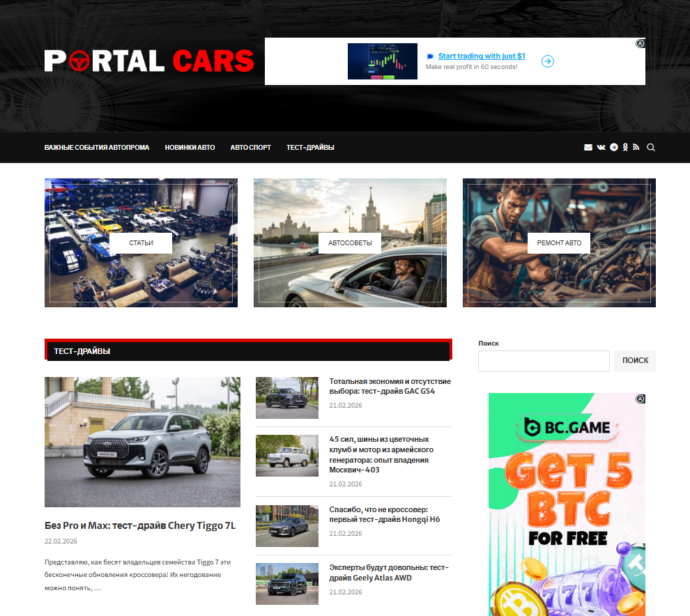Open Hongqi H6 test-drive article title
690x616 pixels.
tap(385, 514)
